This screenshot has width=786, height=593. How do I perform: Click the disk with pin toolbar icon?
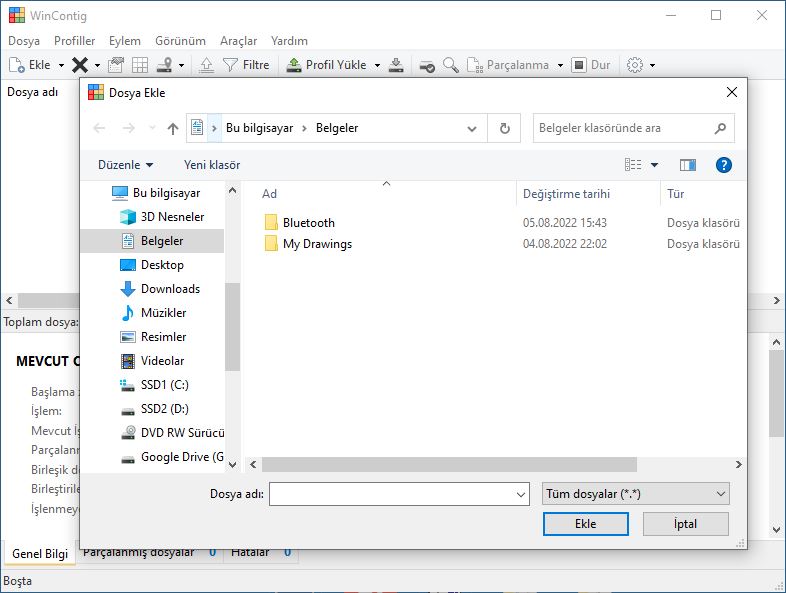point(165,65)
